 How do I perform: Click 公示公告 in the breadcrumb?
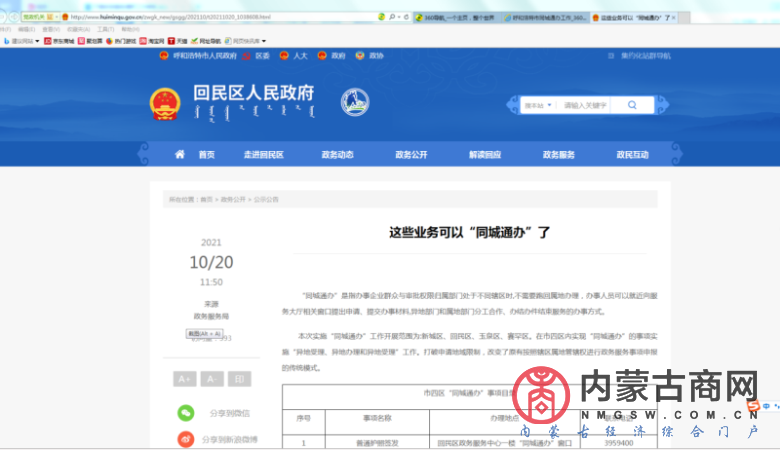pyautogui.click(x=266, y=199)
